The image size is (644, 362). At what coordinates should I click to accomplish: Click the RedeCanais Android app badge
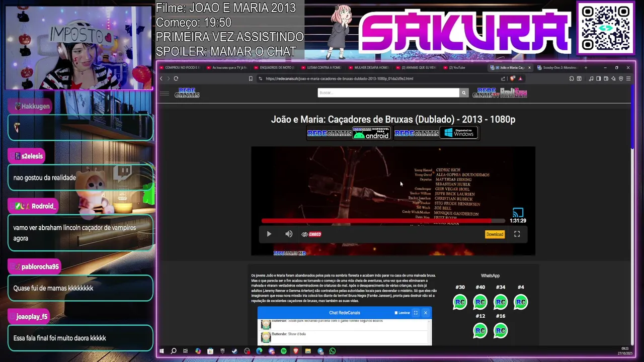coord(349,133)
